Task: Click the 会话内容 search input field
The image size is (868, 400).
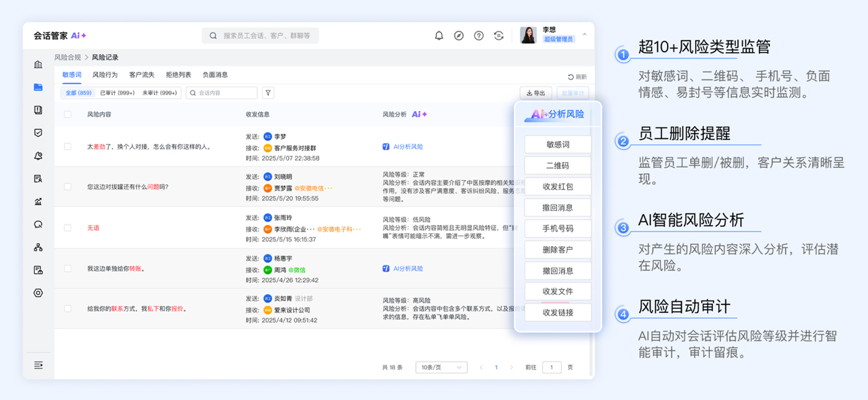Action: [223, 93]
